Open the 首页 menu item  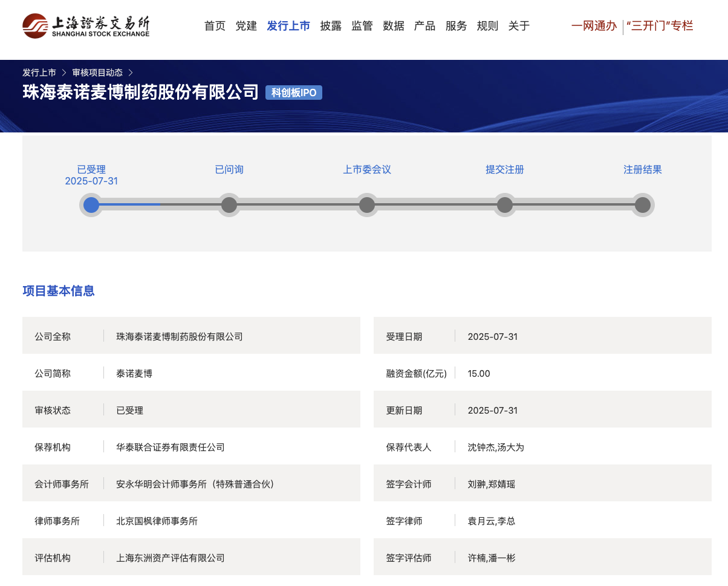click(x=215, y=26)
